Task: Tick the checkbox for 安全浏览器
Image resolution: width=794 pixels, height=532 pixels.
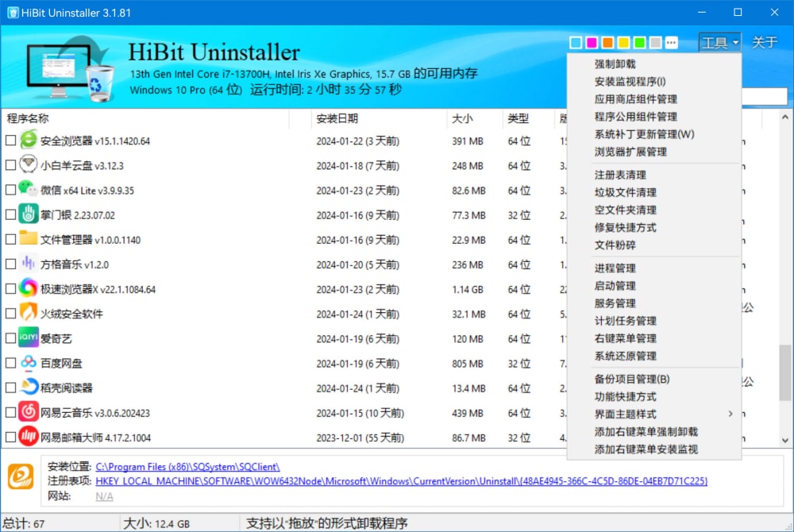Action: 10,141
